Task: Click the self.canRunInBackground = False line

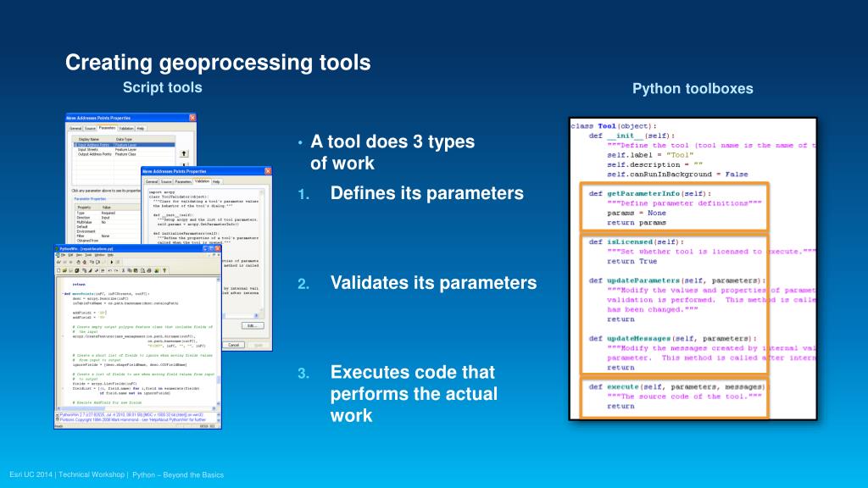Action: [677, 175]
